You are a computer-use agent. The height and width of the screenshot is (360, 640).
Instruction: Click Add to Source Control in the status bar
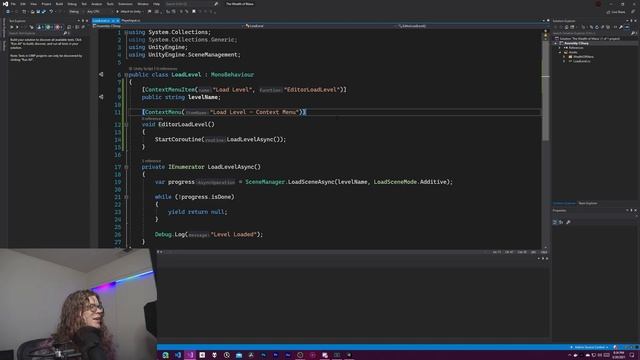point(589,347)
